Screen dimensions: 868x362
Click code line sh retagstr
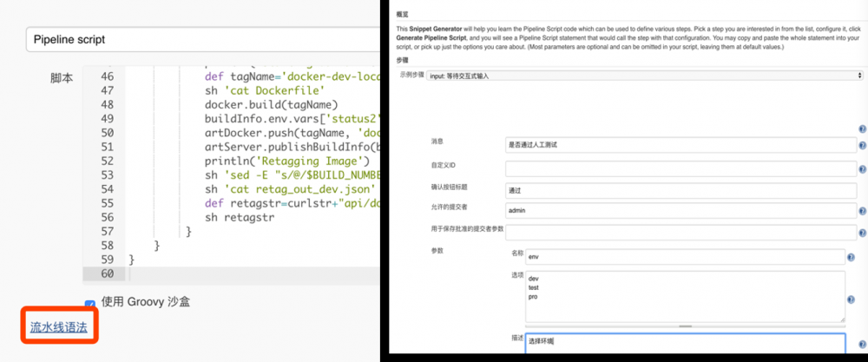point(239,218)
